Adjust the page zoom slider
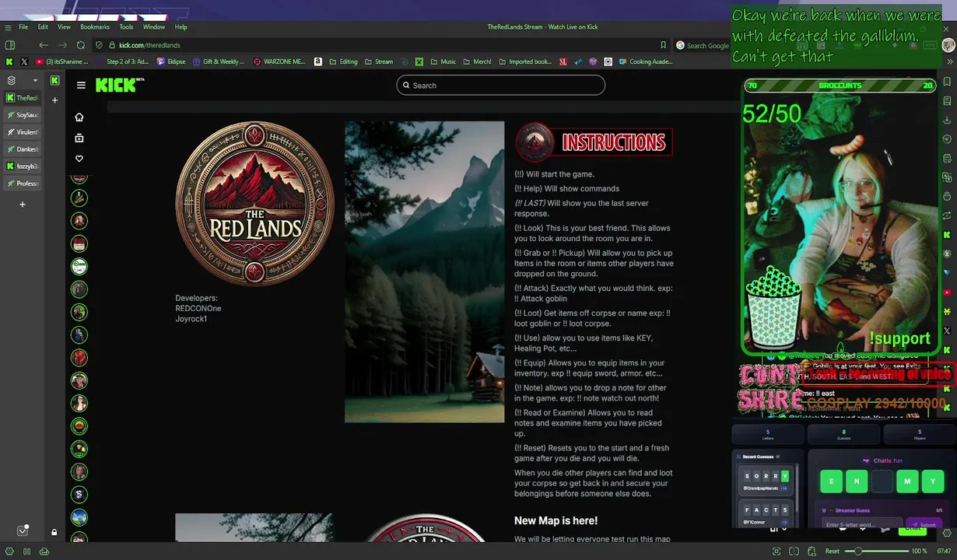The width and height of the screenshot is (957, 560). tap(878, 551)
